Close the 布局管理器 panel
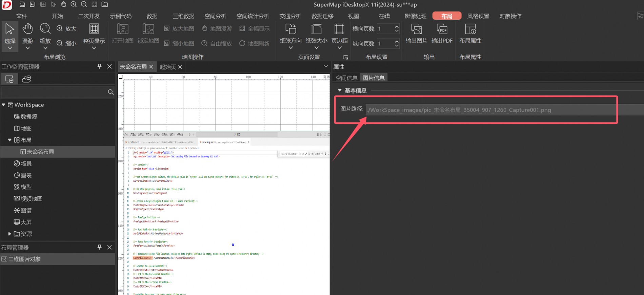The height and width of the screenshot is (295, 644). point(109,247)
